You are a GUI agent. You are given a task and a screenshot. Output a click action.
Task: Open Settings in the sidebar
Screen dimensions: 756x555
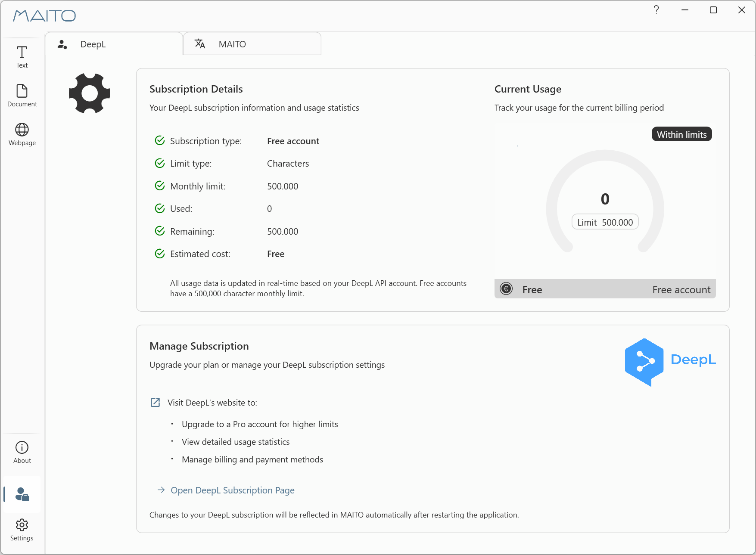coord(22,530)
